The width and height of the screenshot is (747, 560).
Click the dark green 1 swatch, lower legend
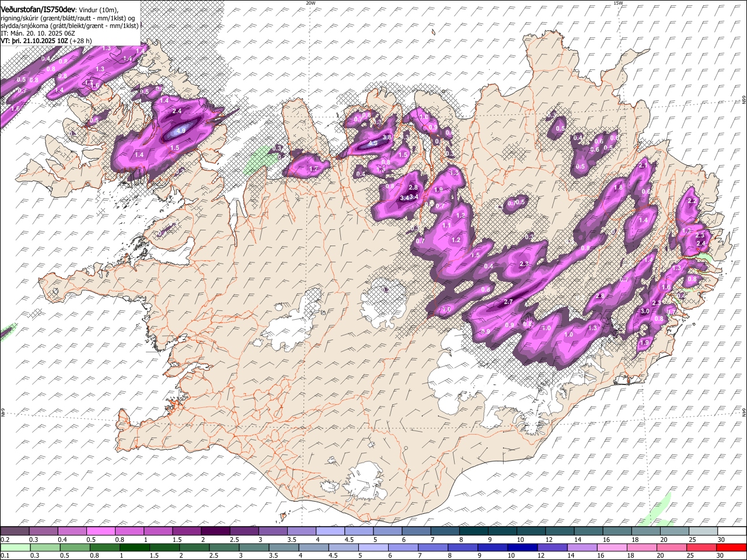pyautogui.click(x=134, y=547)
